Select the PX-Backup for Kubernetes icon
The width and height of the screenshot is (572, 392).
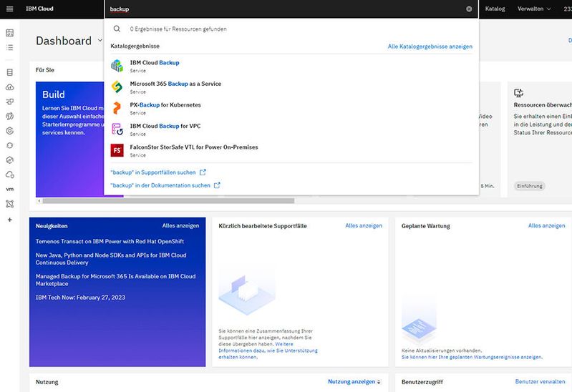click(x=117, y=108)
